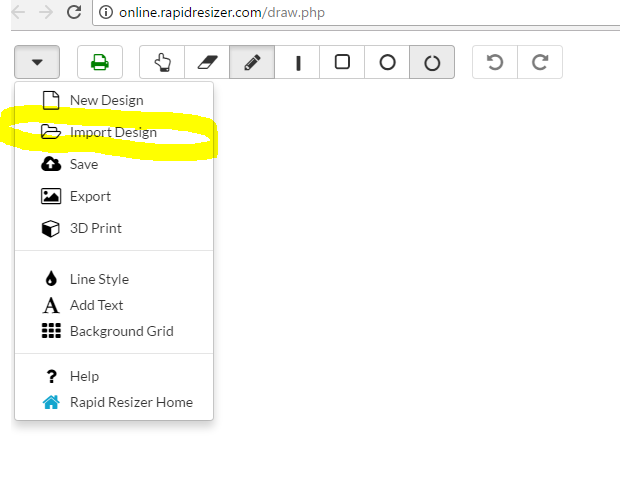This screenshot has width=620, height=501.
Task: Open Background Grid option
Action: (x=114, y=331)
